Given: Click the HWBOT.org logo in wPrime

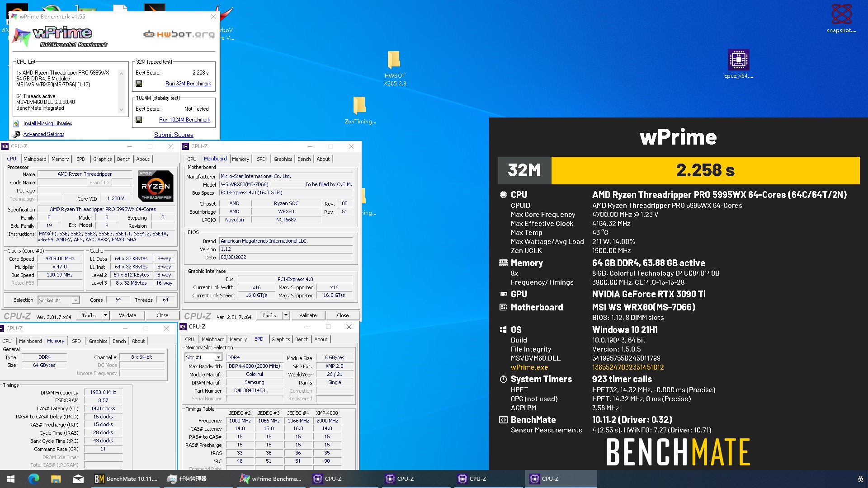Looking at the screenshot, I should 179,34.
